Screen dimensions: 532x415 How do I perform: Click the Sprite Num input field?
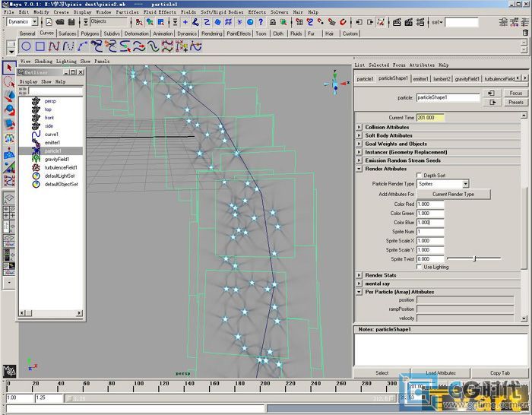coord(430,232)
